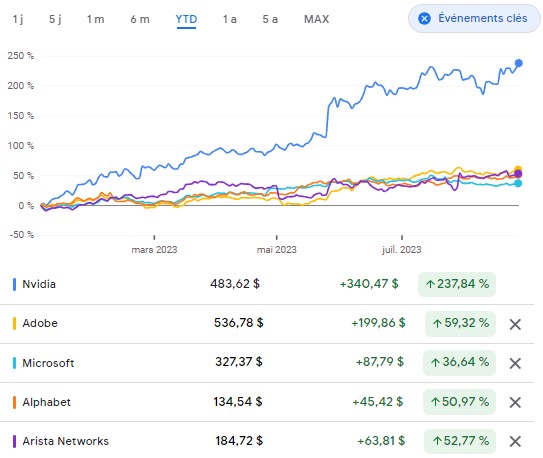Click Nvidia change +340,47 $
543x458 pixels.
point(369,284)
